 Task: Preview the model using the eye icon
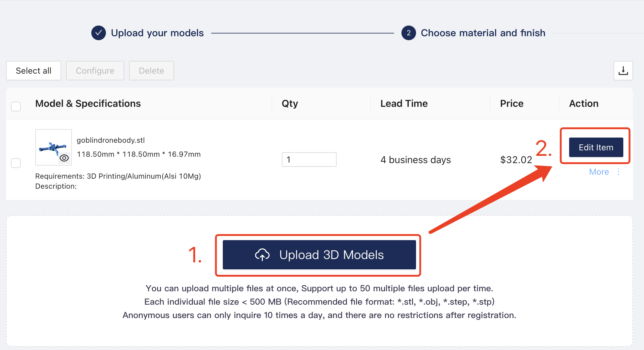[65, 158]
